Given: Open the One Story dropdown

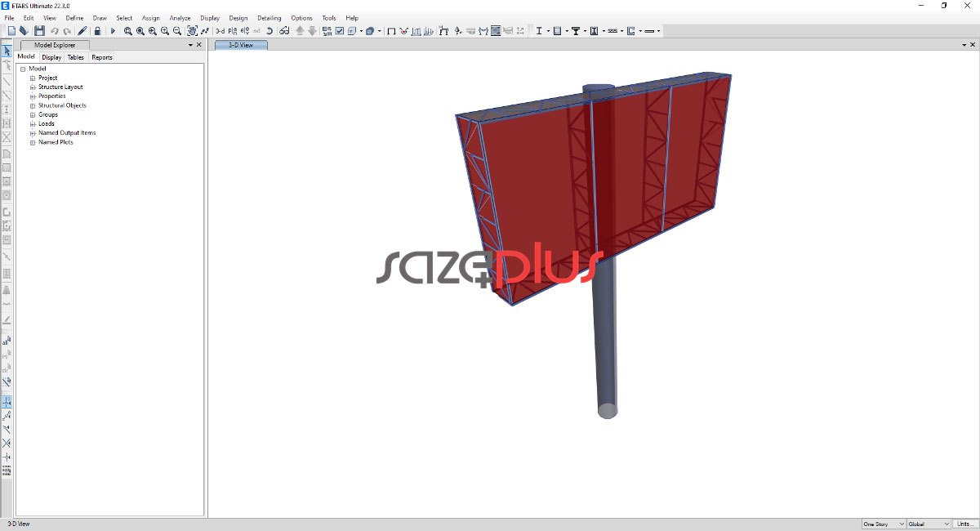Looking at the screenshot, I should pos(884,524).
